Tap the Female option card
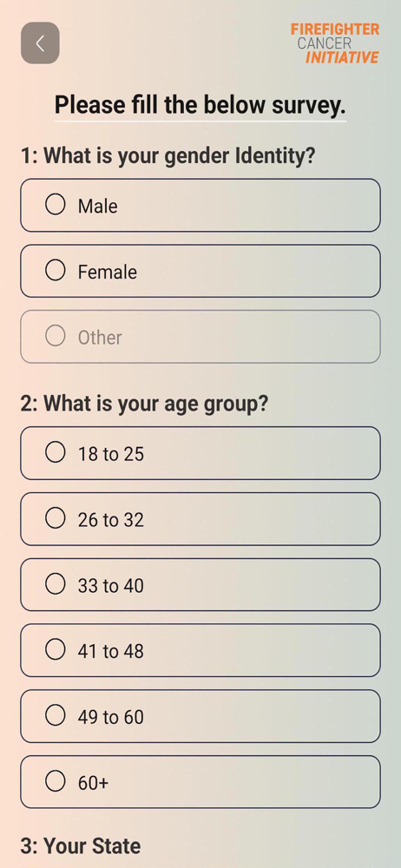 click(200, 271)
